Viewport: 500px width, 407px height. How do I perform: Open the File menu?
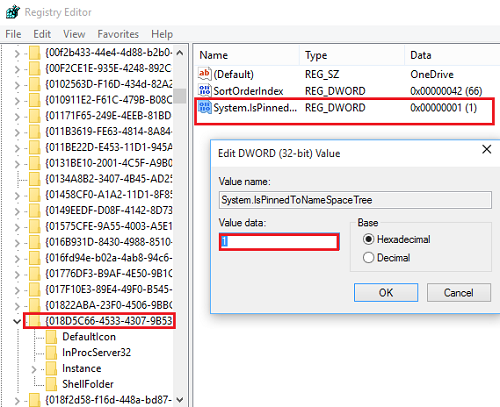pos(13,34)
